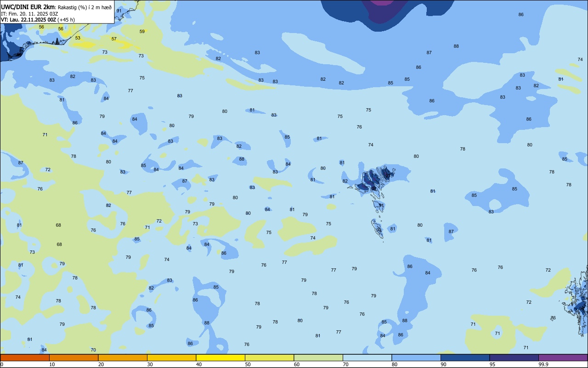The image size is (588, 368).
Task: Click the '57' humidity value on the map
Action: coord(114,39)
